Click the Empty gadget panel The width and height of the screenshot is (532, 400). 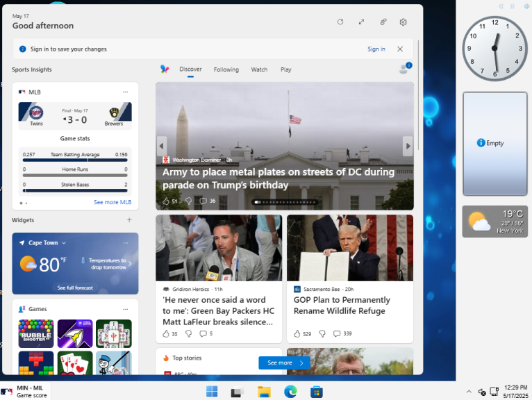[495, 144]
